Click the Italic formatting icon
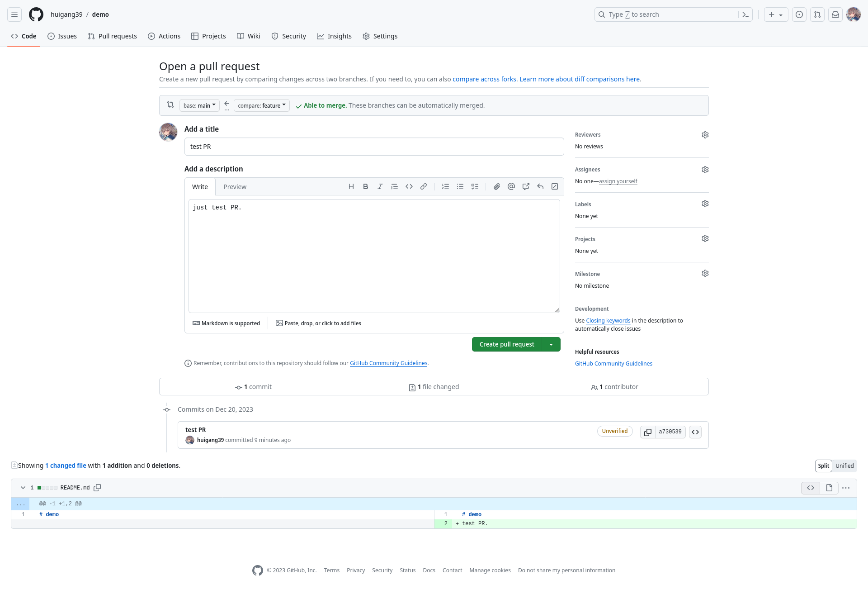This screenshot has width=868, height=594. (380, 186)
